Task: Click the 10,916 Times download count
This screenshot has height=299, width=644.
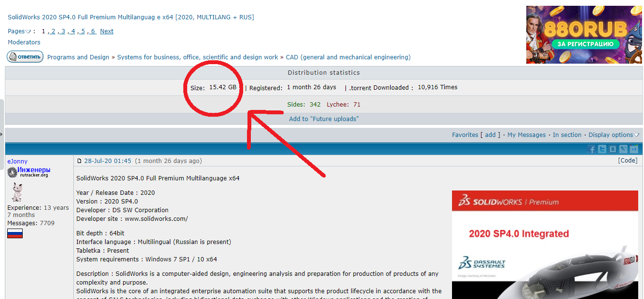Action: pos(438,87)
